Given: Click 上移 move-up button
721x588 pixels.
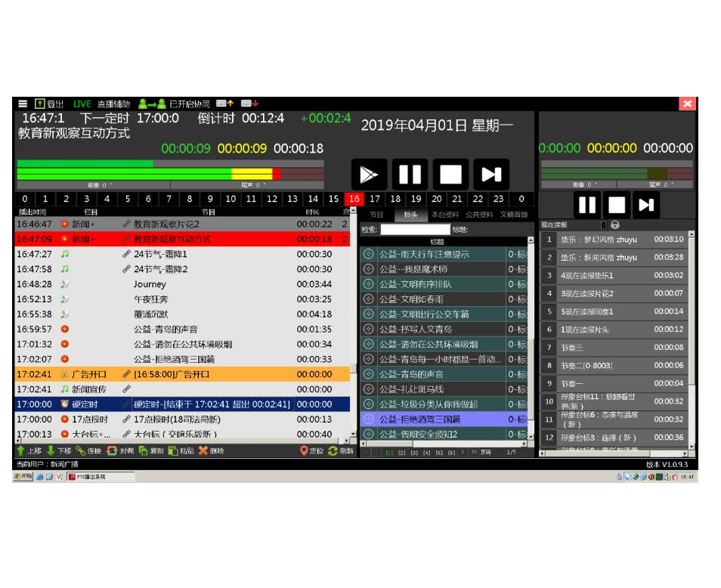Looking at the screenshot, I should (x=29, y=451).
